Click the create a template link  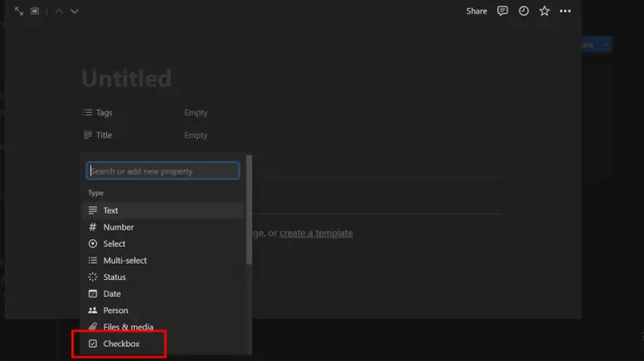point(316,233)
